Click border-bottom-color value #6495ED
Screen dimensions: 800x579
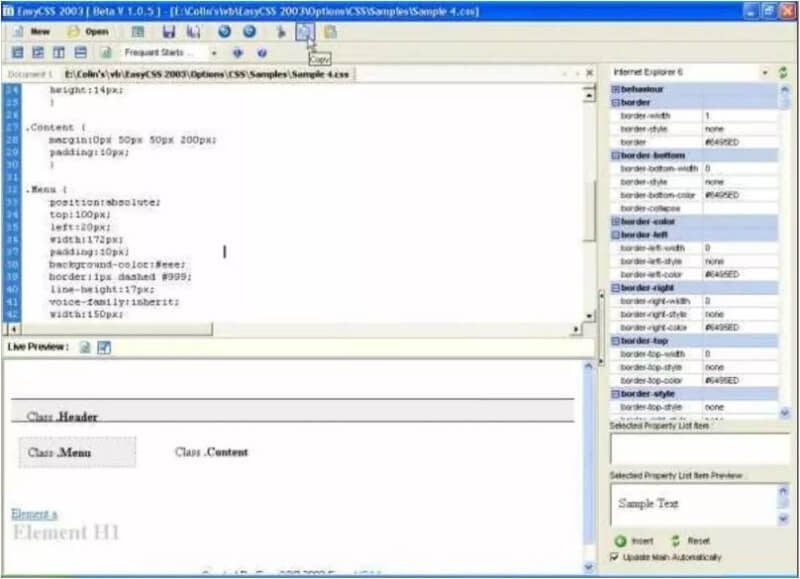coord(740,195)
